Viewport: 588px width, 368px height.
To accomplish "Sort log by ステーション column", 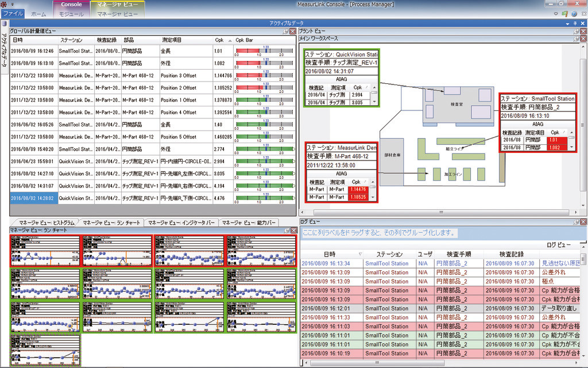I will tap(389, 254).
